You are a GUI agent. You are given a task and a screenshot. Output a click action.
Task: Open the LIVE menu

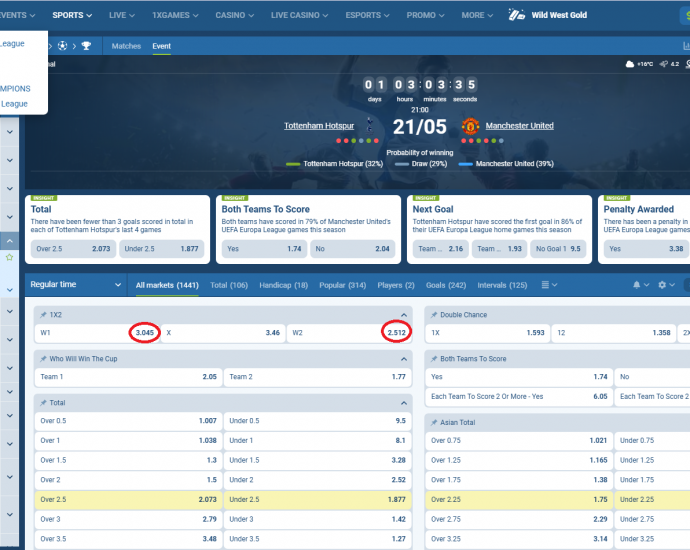click(122, 15)
